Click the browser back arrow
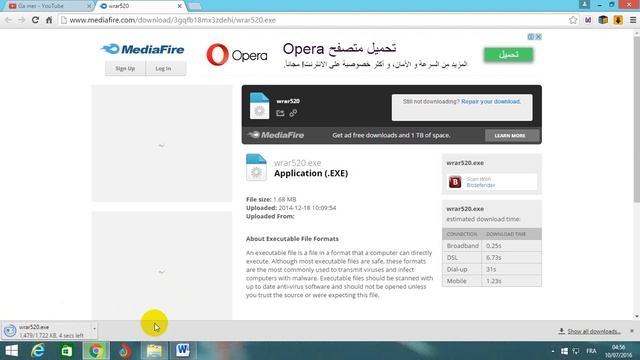 [8, 20]
